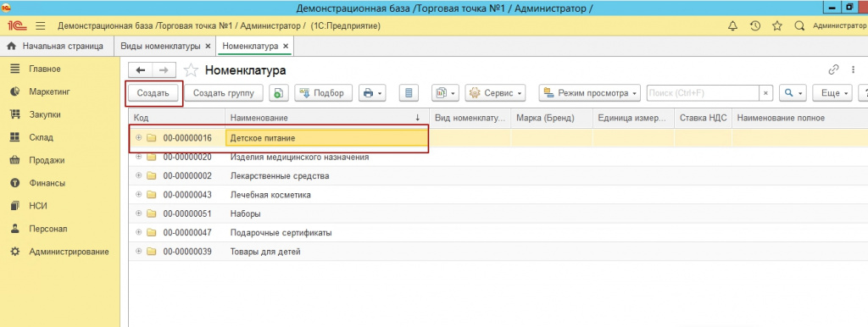The image size is (868, 327).
Task: Click Создать группу button
Action: 224,93
